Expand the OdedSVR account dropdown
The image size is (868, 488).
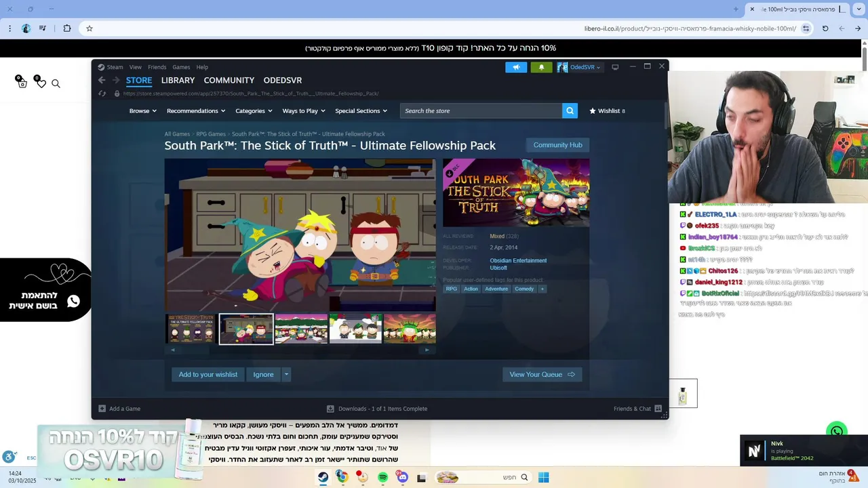click(x=598, y=68)
